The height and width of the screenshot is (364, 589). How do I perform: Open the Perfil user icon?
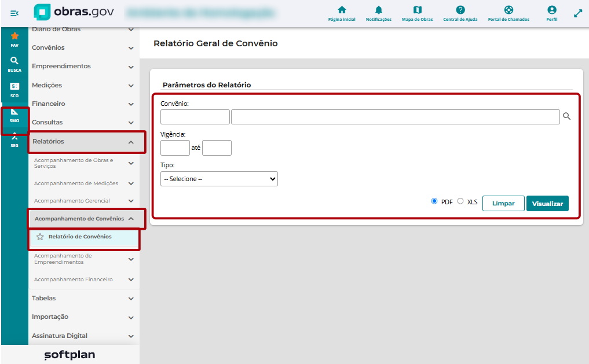click(551, 13)
